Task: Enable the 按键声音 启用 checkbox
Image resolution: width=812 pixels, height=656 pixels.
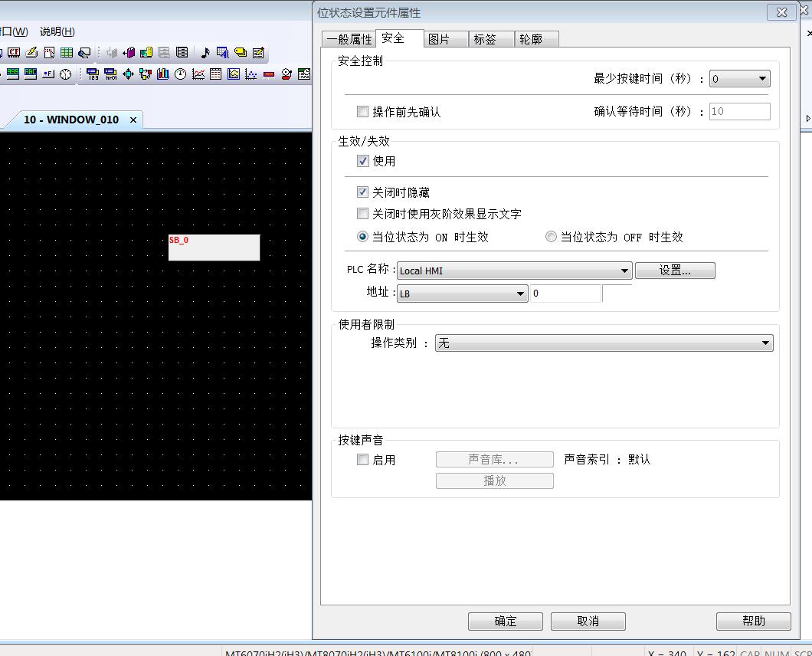Action: pyautogui.click(x=363, y=460)
